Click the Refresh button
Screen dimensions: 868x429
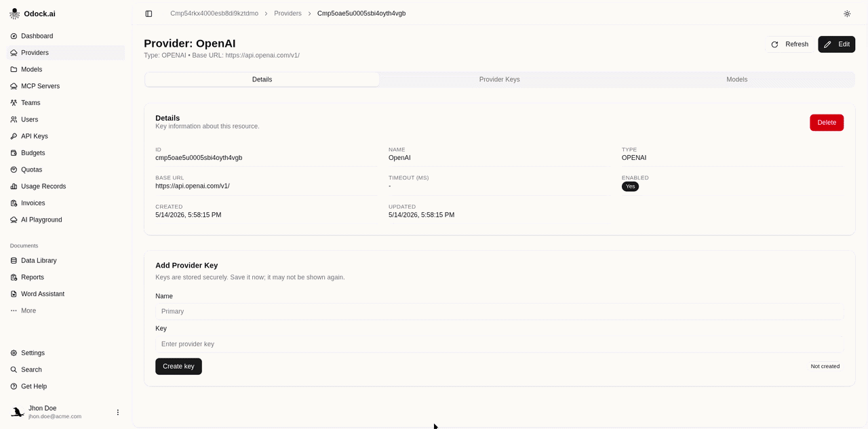[x=790, y=44]
